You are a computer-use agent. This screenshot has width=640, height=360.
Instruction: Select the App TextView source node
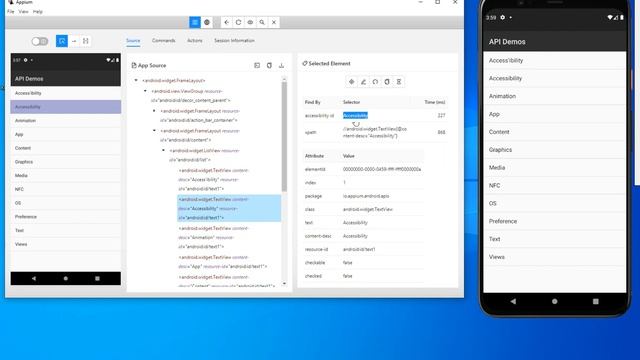[223, 262]
